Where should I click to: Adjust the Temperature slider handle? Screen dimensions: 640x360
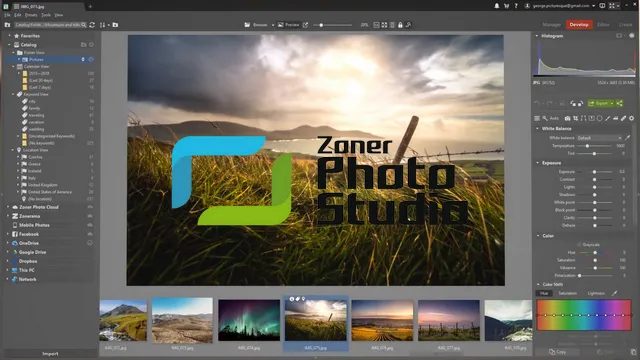pos(587,146)
